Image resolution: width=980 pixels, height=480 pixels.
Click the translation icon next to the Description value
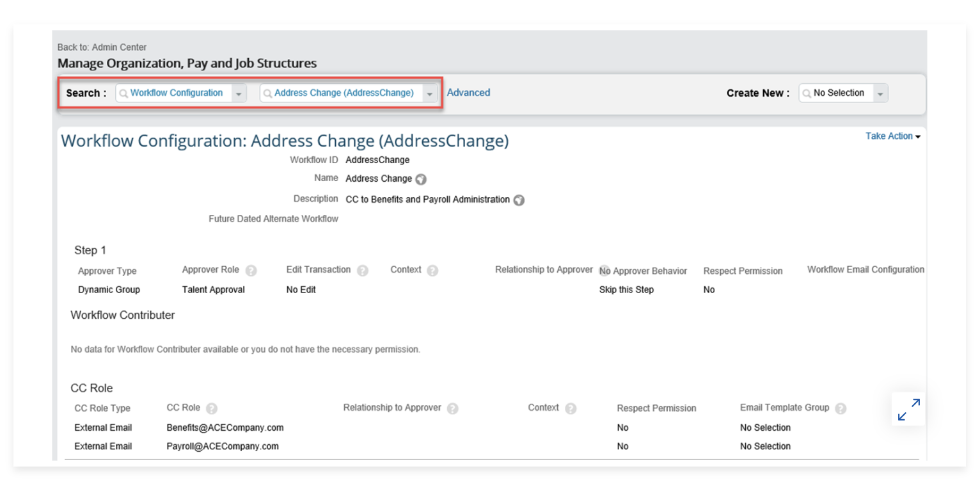point(519,200)
